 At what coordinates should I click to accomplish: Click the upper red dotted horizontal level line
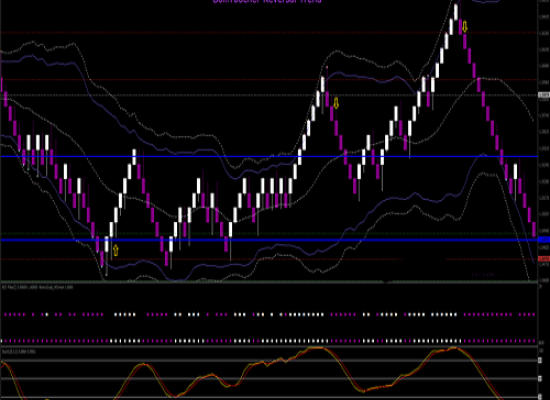269,33
